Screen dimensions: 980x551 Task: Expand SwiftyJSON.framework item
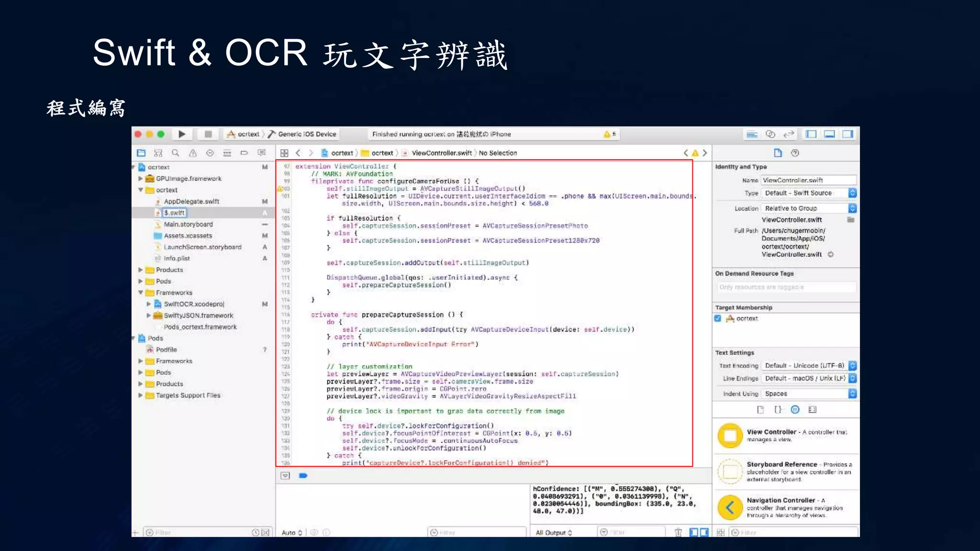click(148, 316)
